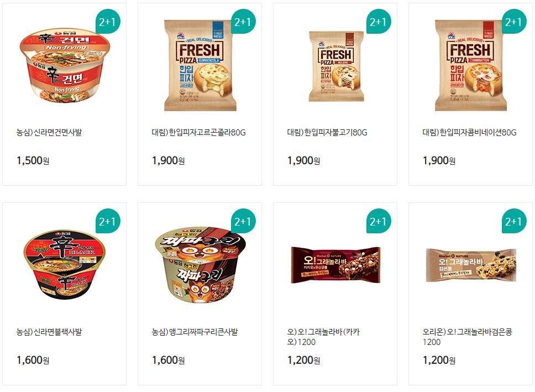The width and height of the screenshot is (535, 392).
Task: View the red Fresh Pizza Combination package image
Action: click(470, 66)
